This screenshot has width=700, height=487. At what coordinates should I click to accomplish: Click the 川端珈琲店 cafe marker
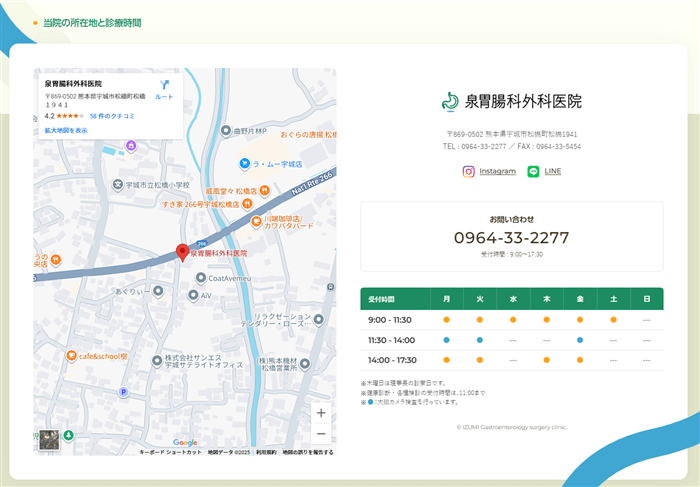point(256,221)
